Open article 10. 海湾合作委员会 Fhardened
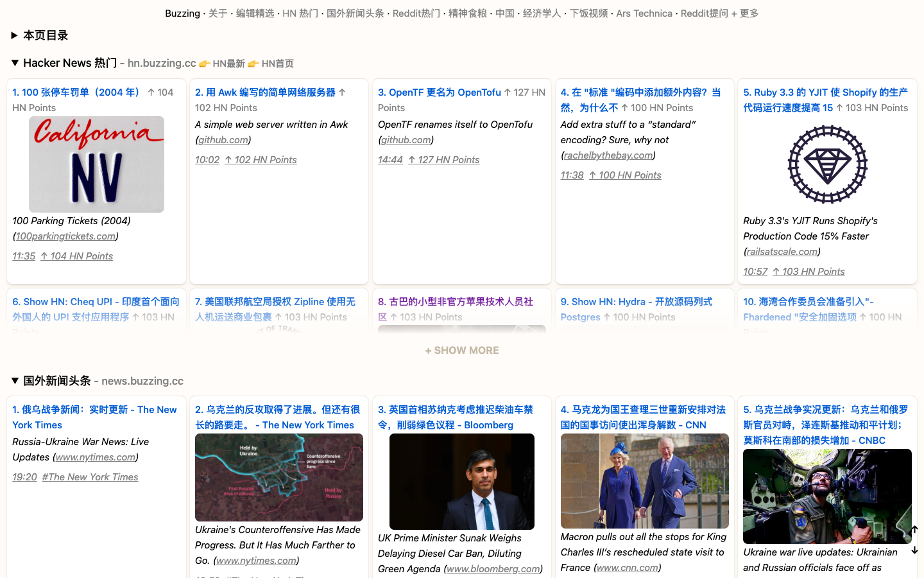This screenshot has width=924, height=578. (x=809, y=309)
